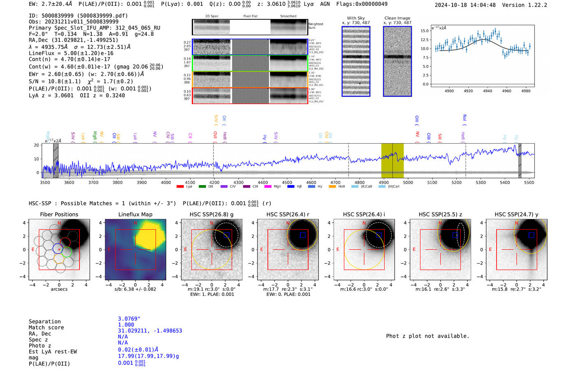
Task: Select the Separation value 3.0769"
Action: point(129,318)
